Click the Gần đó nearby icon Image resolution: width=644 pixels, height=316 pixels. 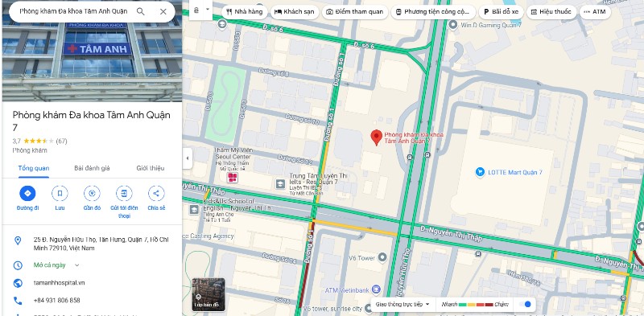point(92,193)
